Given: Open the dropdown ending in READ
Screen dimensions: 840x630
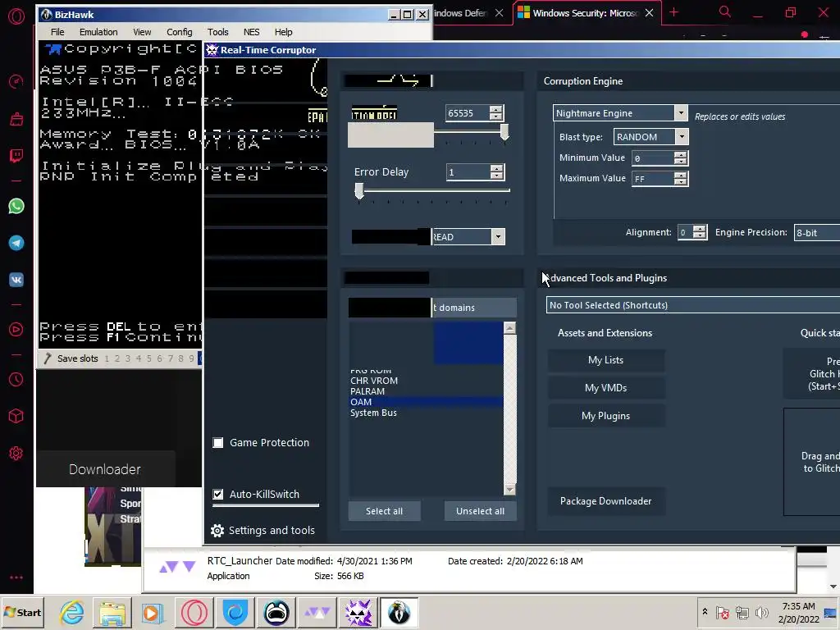Looking at the screenshot, I should [x=498, y=237].
